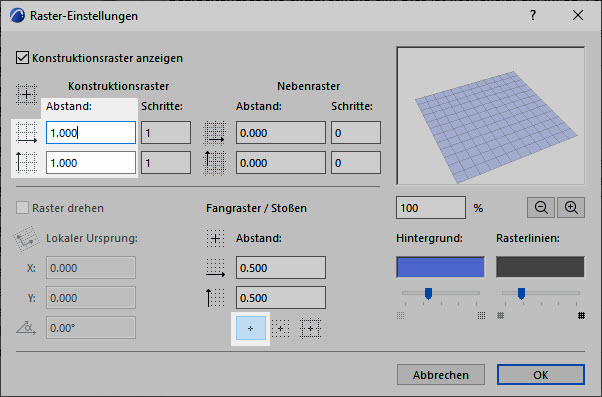
Task: Click horizontal Konstruktionsraster Schritte field
Action: click(x=166, y=133)
